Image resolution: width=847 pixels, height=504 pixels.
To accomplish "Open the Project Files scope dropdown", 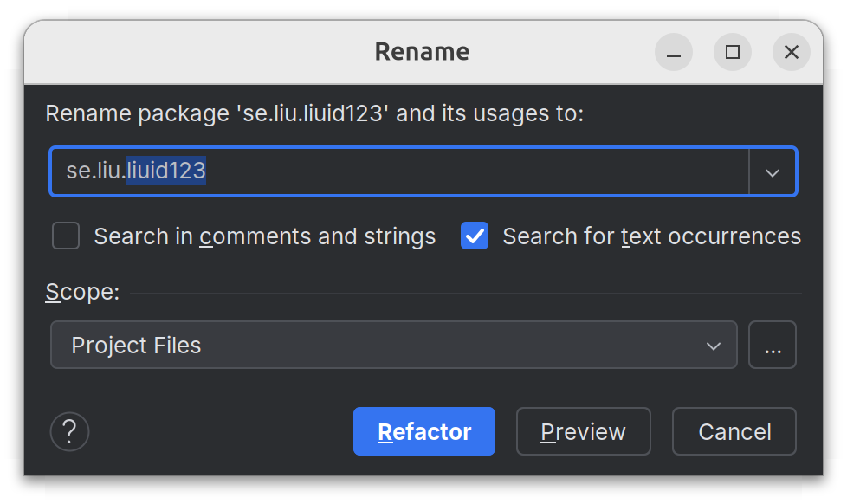I will click(x=394, y=345).
